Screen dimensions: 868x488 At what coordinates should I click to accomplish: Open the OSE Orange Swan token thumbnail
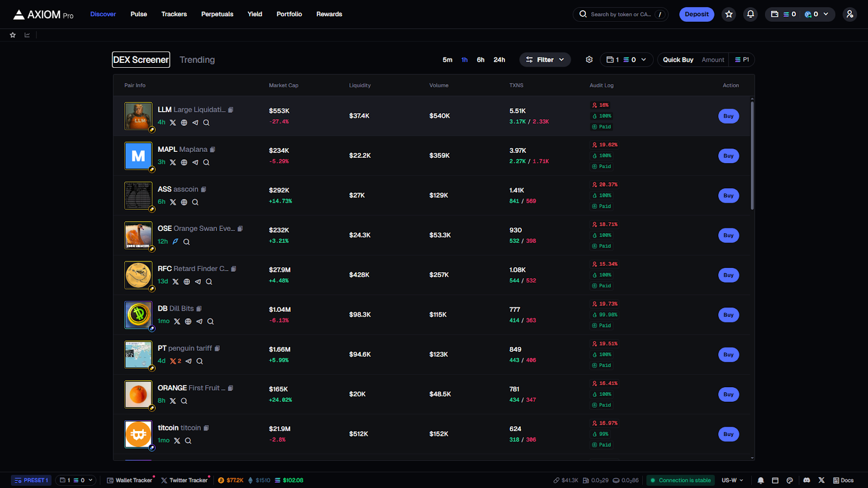tap(138, 235)
